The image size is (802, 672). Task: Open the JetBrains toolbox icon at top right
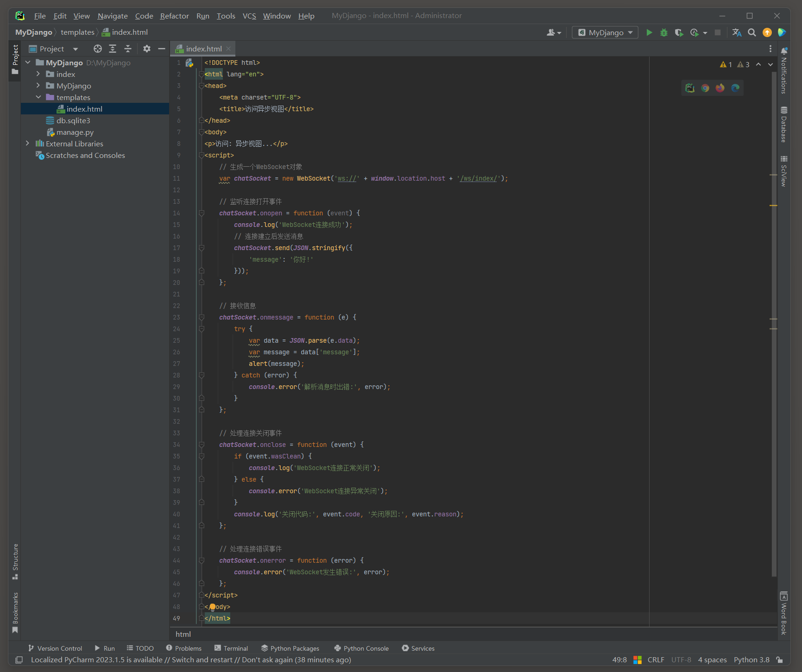[782, 32]
